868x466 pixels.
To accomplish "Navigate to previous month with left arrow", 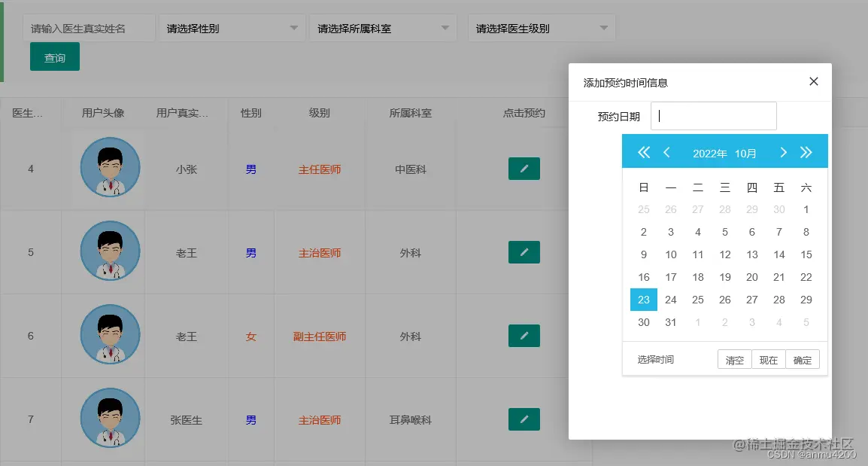I will [x=668, y=152].
